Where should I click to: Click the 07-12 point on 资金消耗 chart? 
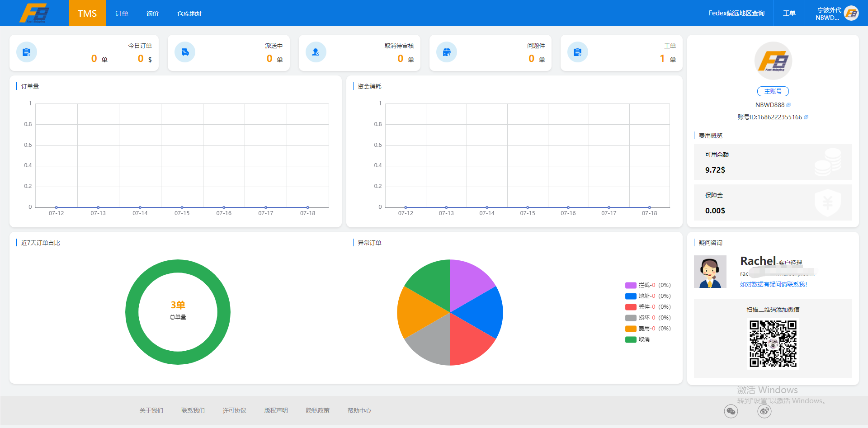(x=406, y=207)
